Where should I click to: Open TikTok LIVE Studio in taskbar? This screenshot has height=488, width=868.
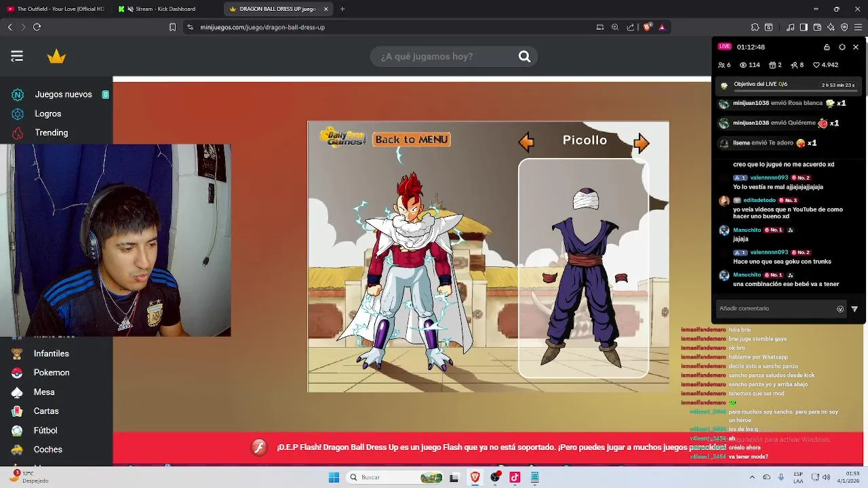(515, 477)
